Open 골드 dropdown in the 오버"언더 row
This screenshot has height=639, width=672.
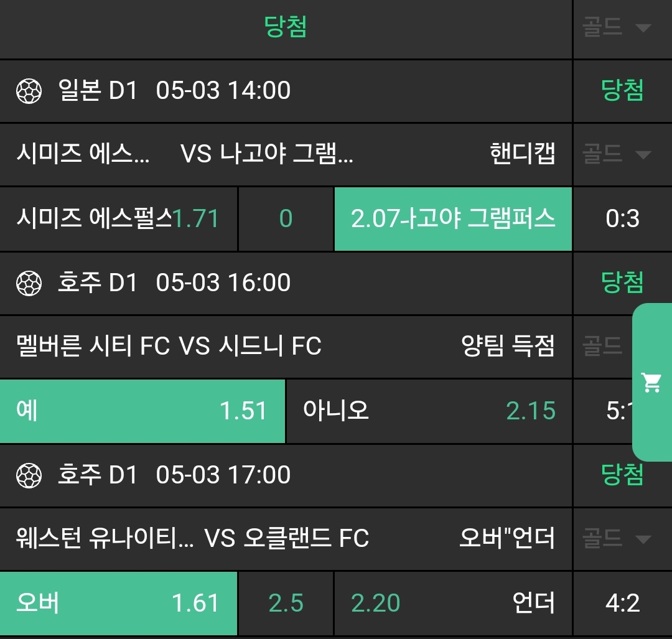(x=617, y=538)
